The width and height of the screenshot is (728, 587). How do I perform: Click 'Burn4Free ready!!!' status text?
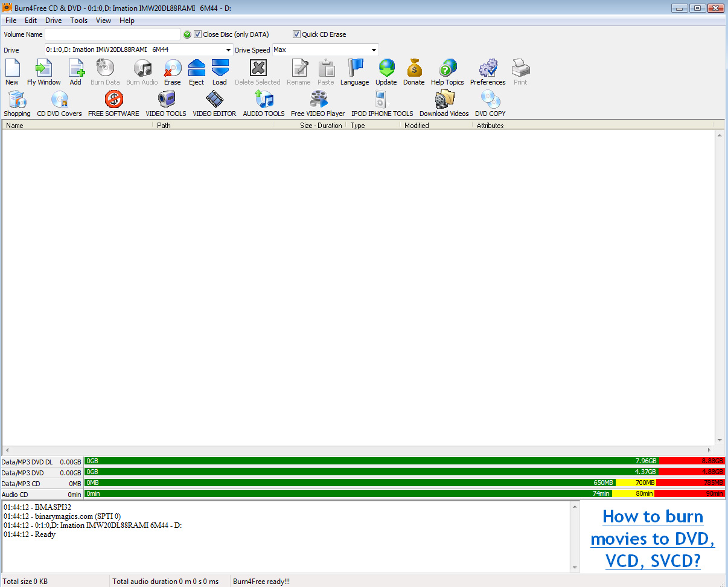[x=261, y=582]
